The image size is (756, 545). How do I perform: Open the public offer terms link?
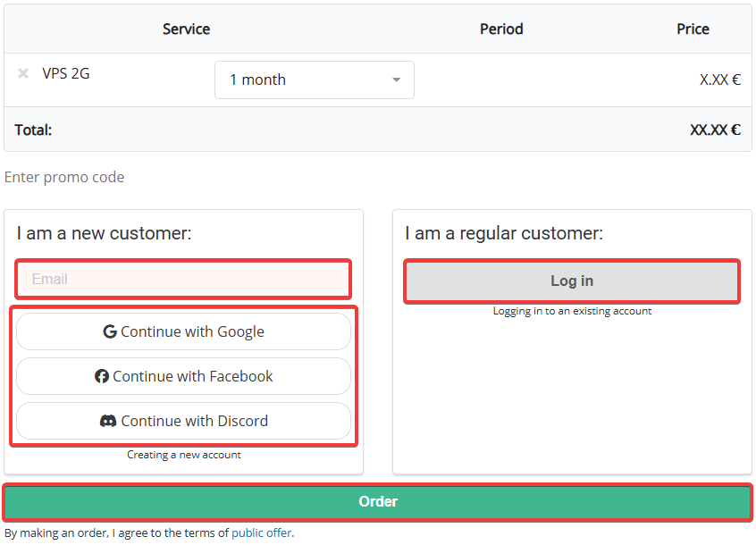261,533
